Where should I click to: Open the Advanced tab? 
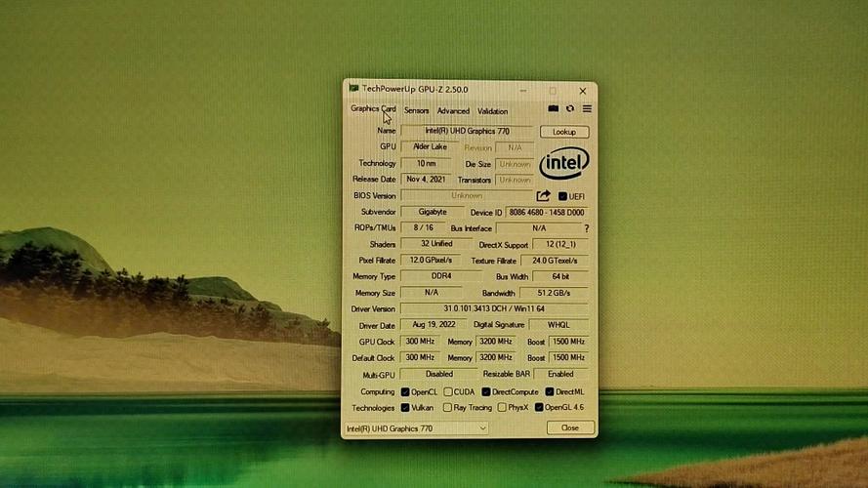pyautogui.click(x=453, y=111)
